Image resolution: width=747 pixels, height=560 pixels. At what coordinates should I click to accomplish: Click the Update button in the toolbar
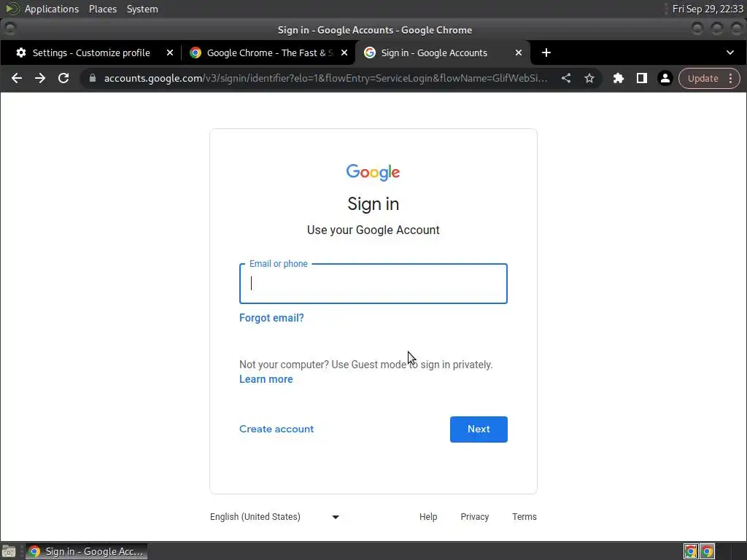coord(703,78)
